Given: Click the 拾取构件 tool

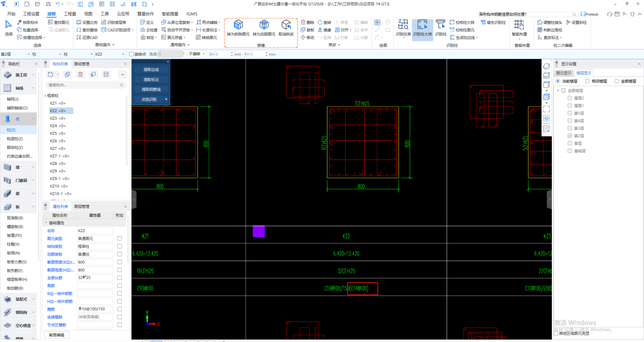Looking at the screenshot, I should tap(28, 22).
